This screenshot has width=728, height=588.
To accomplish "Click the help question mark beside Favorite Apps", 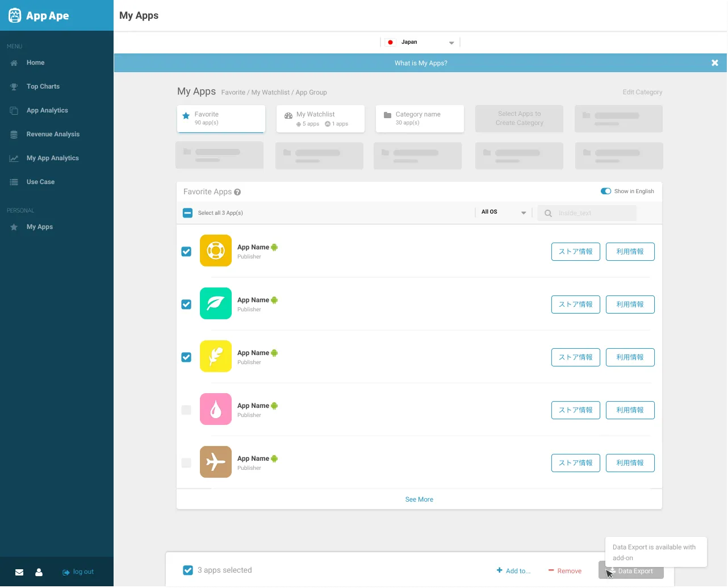I will pyautogui.click(x=237, y=192).
